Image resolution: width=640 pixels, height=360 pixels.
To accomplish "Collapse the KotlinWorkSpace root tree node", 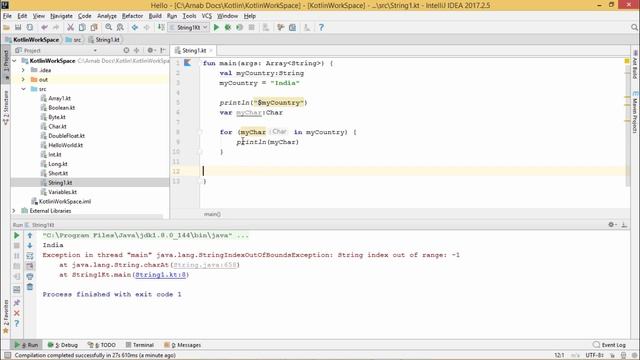I will tap(14, 61).
